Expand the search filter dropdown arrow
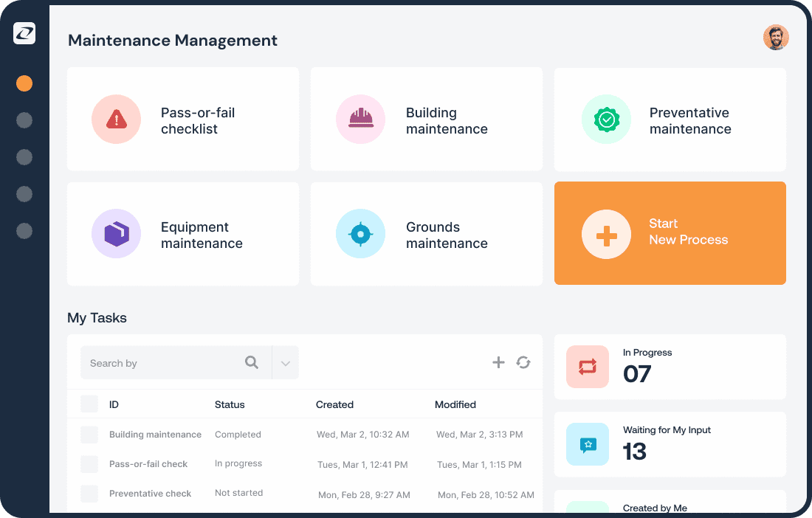This screenshot has width=812, height=518. (285, 363)
